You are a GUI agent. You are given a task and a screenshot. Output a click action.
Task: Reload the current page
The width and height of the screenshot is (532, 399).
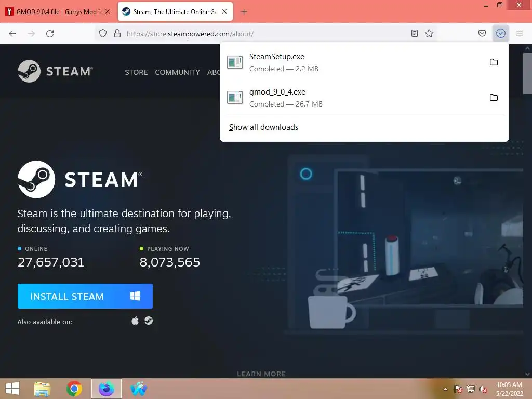click(50, 33)
